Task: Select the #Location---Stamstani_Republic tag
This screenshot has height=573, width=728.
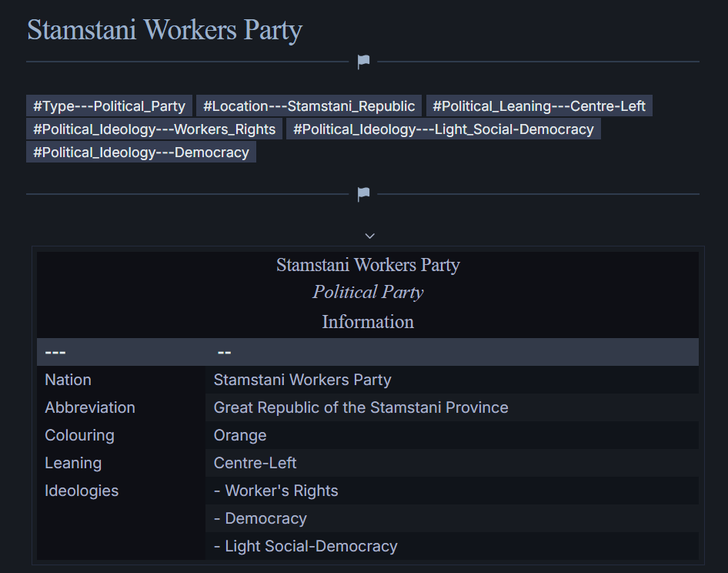Action: [309, 106]
